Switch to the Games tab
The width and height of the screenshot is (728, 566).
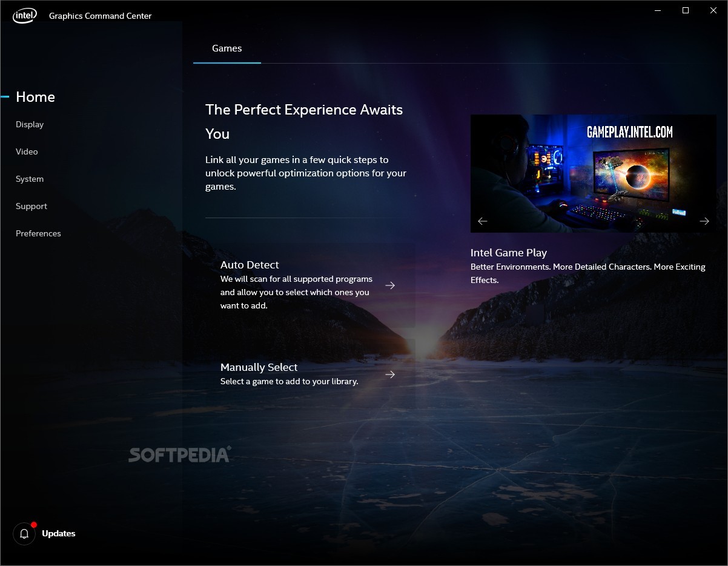pyautogui.click(x=227, y=48)
